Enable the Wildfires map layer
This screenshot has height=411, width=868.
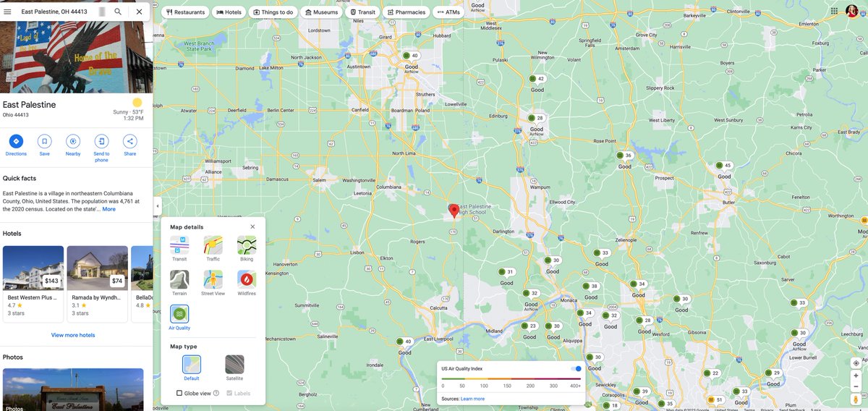tap(247, 283)
